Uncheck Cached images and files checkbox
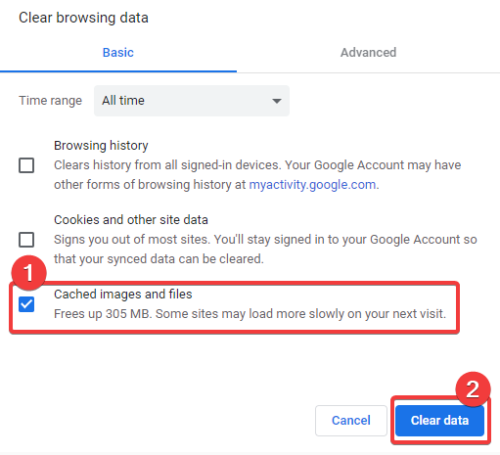 pyautogui.click(x=26, y=304)
